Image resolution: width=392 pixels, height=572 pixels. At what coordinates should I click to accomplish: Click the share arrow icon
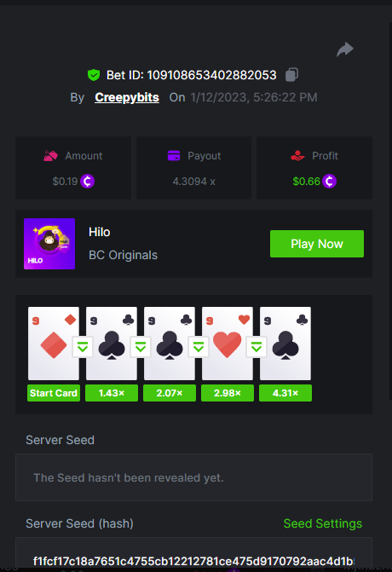(345, 49)
